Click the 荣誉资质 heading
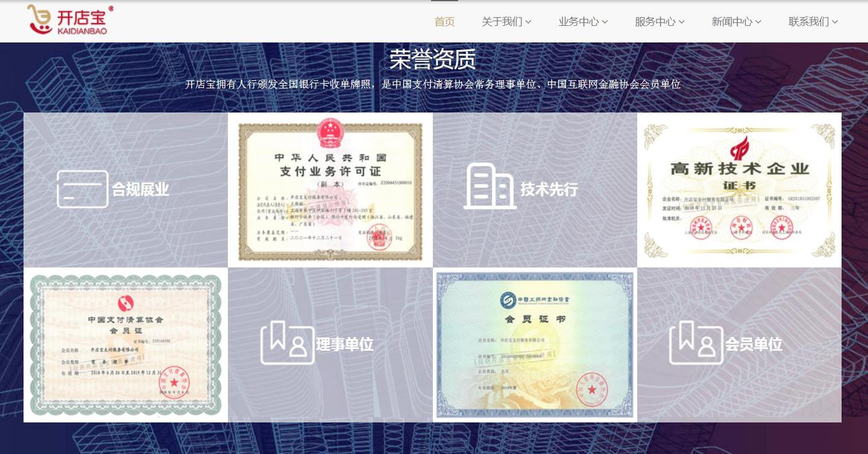The image size is (868, 454). point(433,59)
